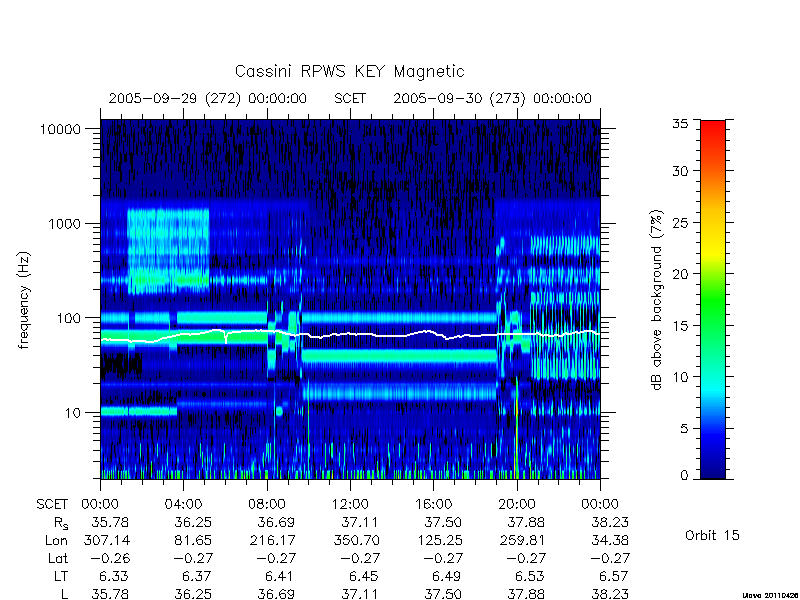Click longitude value 34.38
The width and height of the screenshot is (800, 600).
tap(610, 540)
